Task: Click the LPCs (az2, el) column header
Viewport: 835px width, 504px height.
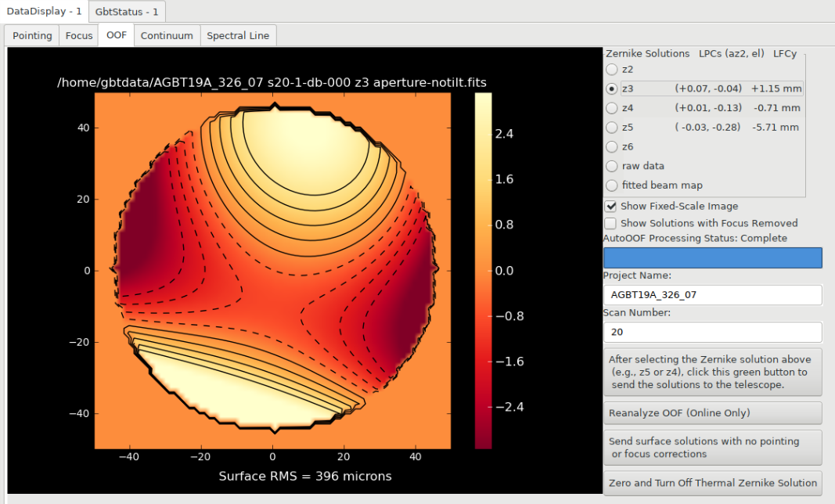Action: [x=732, y=54]
